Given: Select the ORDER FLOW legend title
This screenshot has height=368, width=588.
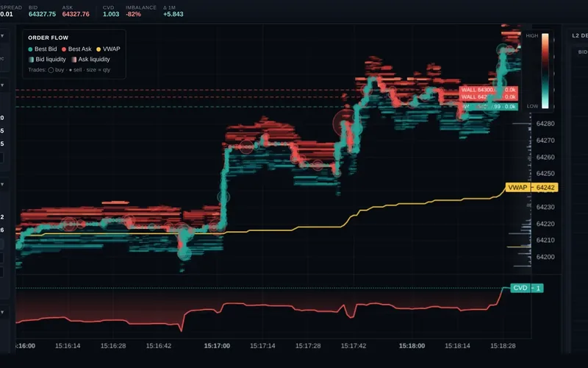Looking at the screenshot, I should tap(48, 38).
